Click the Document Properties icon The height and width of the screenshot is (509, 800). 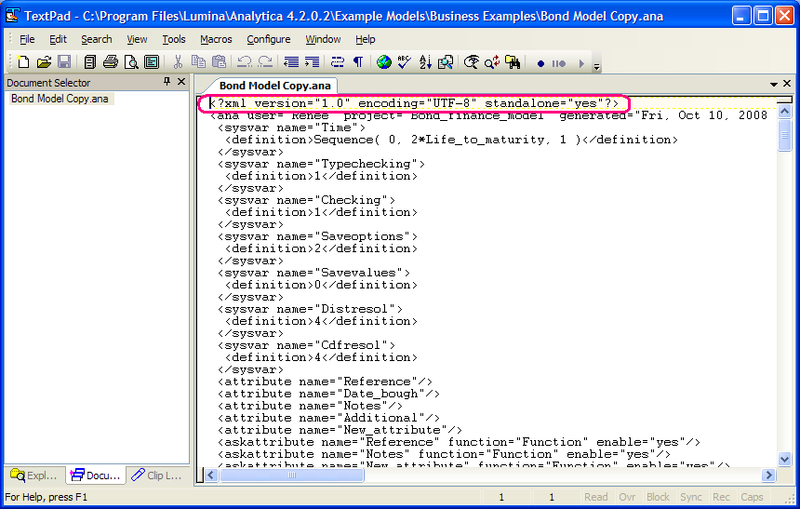pos(152,62)
